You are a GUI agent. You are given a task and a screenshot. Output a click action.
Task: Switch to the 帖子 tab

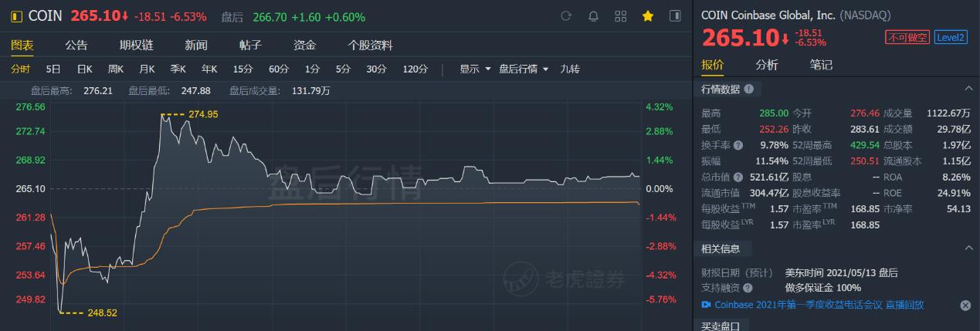pos(251,45)
